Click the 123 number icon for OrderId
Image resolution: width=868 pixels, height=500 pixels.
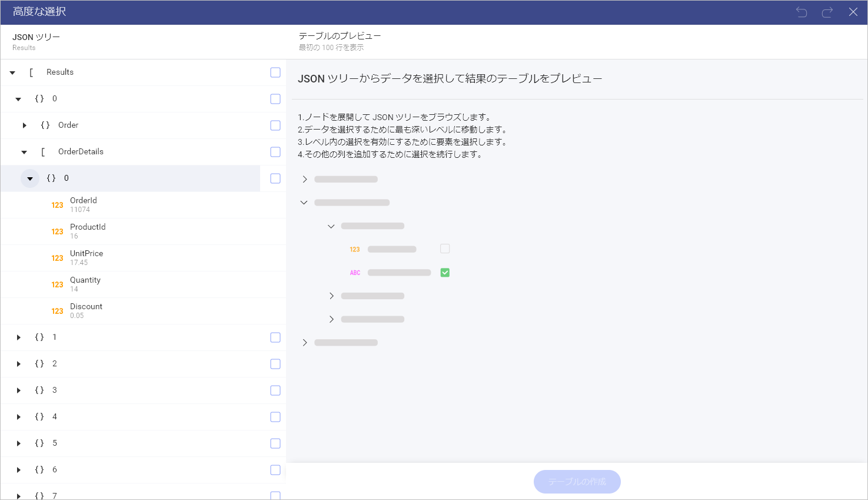(57, 205)
